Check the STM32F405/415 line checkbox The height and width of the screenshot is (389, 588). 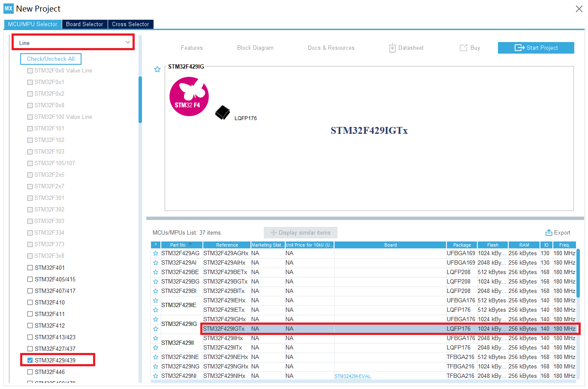pyautogui.click(x=30, y=279)
